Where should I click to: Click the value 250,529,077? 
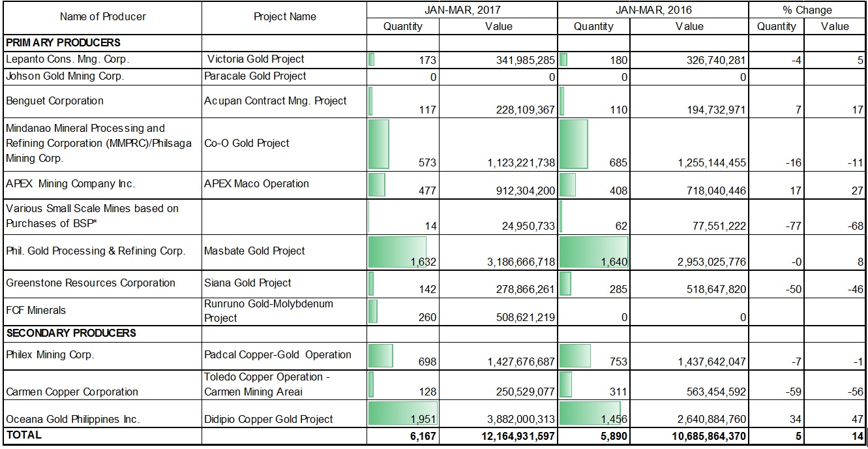coord(525,392)
